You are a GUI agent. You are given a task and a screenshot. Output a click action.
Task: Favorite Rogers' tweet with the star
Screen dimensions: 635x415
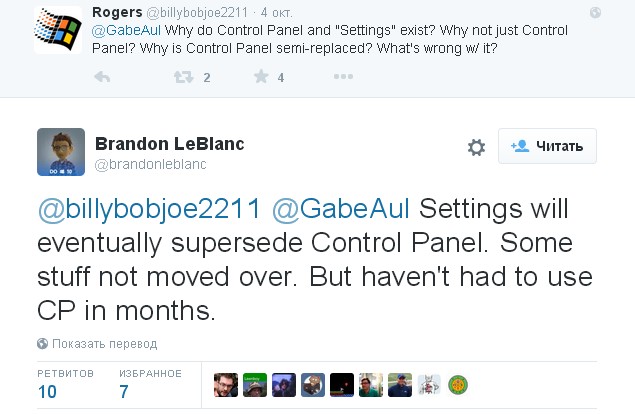click(x=261, y=76)
